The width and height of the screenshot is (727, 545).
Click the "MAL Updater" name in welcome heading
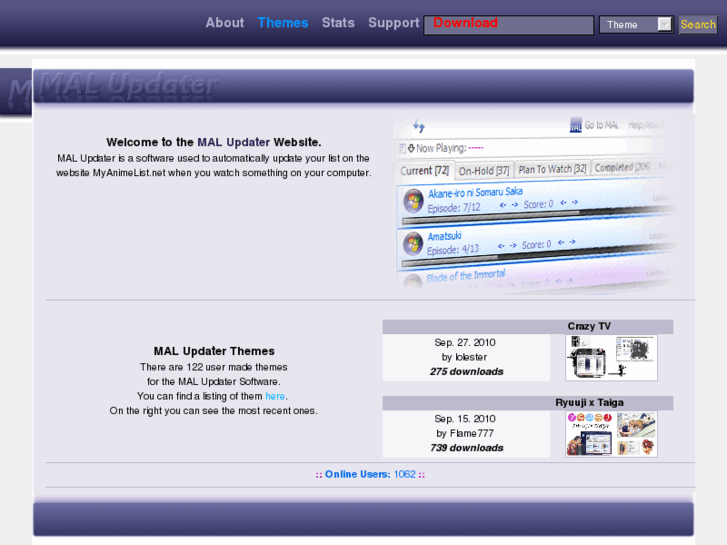coord(234,142)
